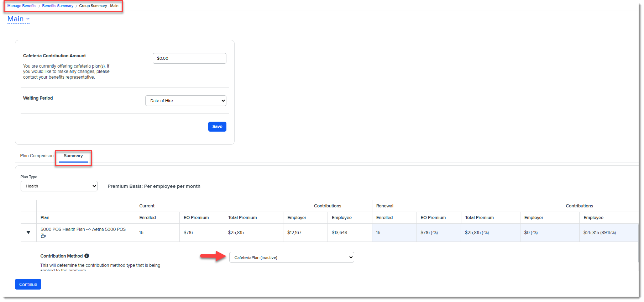
Task: Expand the 5000 POS Health Plan row
Action: (x=28, y=233)
